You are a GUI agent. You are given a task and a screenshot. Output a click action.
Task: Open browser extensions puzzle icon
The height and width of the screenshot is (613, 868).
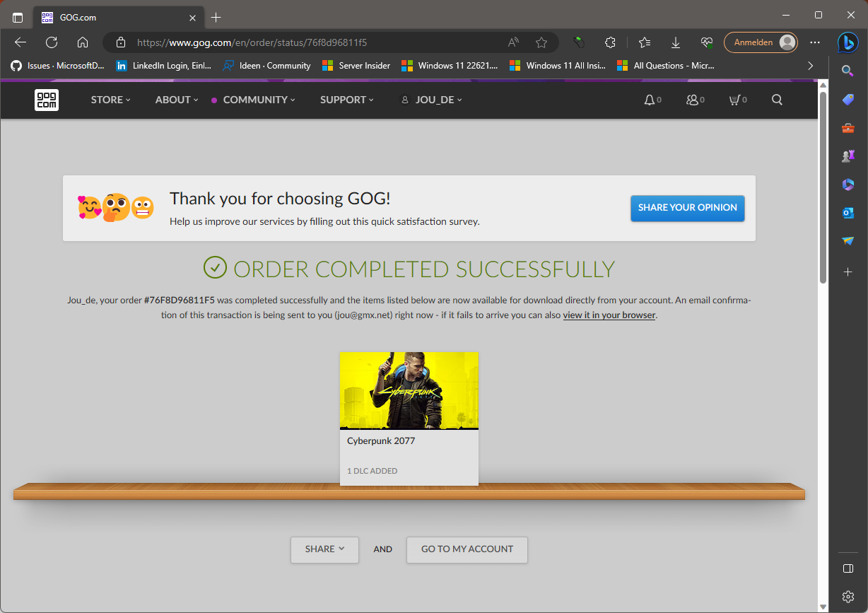(611, 42)
